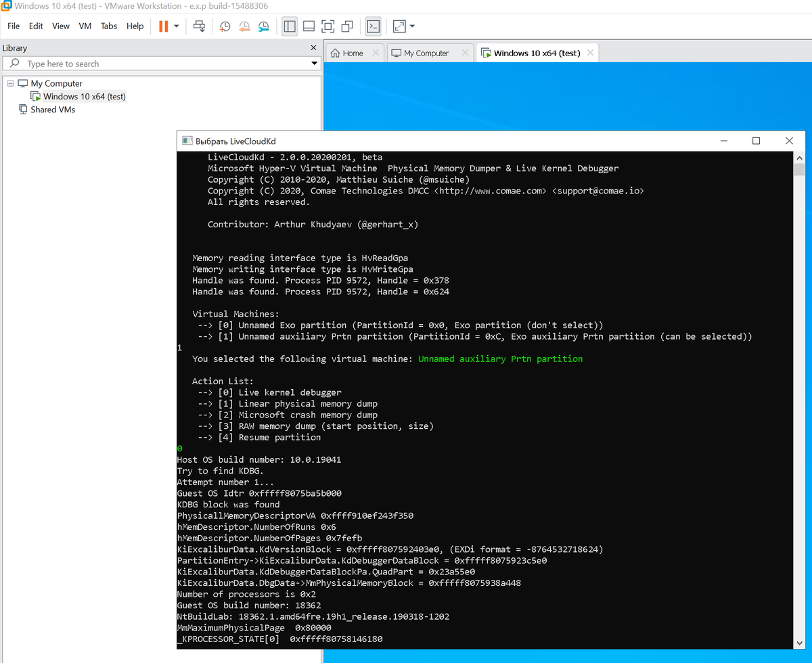The height and width of the screenshot is (663, 812).
Task: Open the Edit menu
Action: (36, 26)
